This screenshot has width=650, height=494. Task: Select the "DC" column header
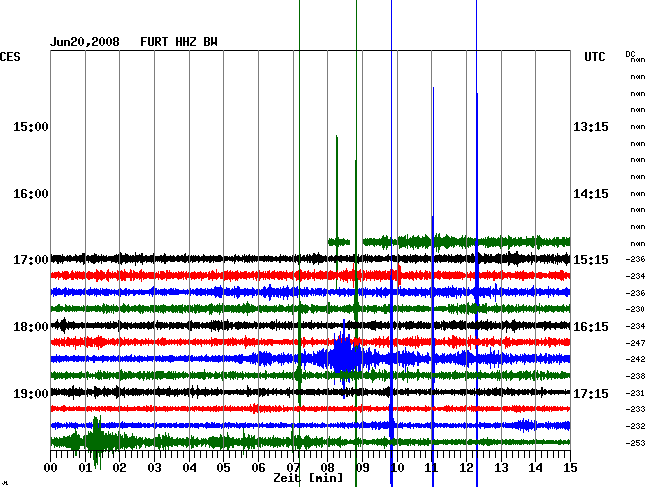[630, 54]
